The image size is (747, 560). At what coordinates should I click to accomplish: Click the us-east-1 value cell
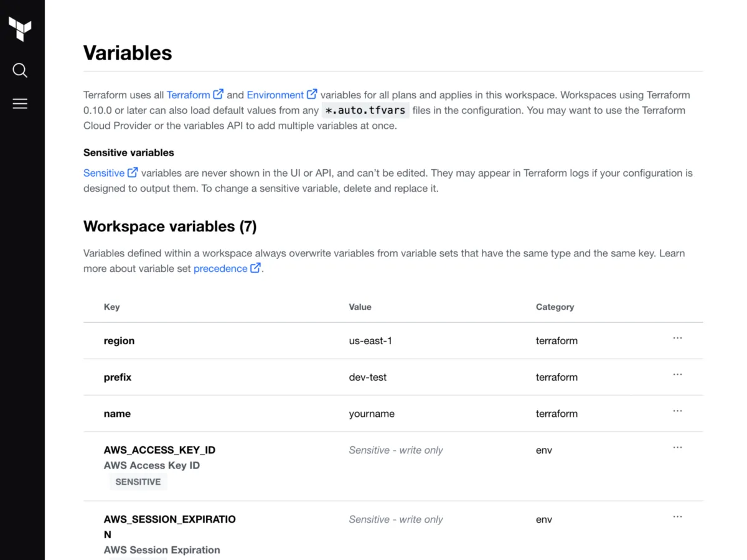click(x=370, y=341)
